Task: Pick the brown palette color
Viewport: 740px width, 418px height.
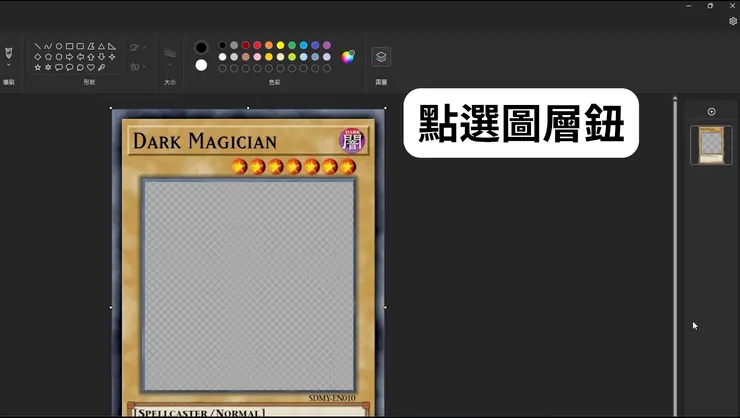Action: click(245, 57)
